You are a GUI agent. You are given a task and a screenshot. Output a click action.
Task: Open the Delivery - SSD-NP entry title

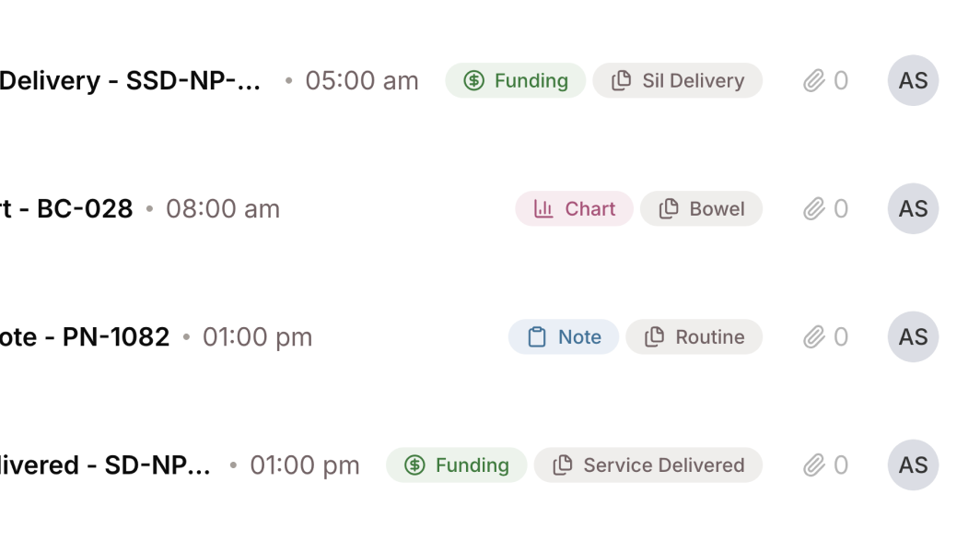129,81
